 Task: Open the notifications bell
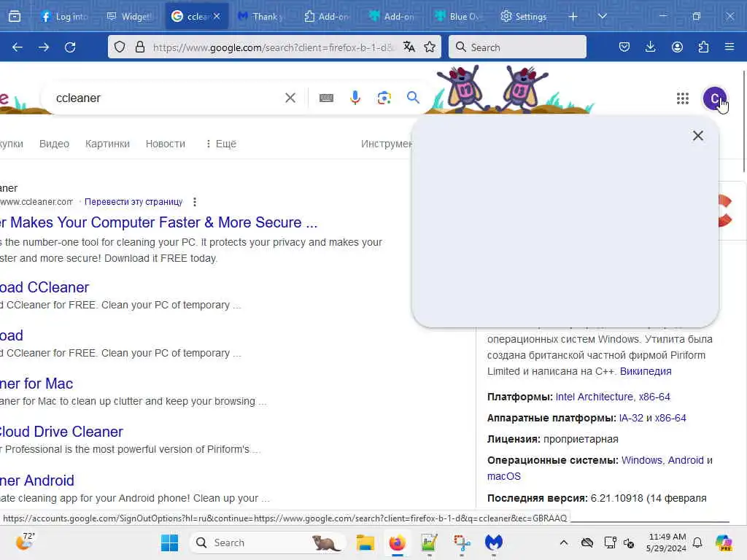click(x=697, y=542)
